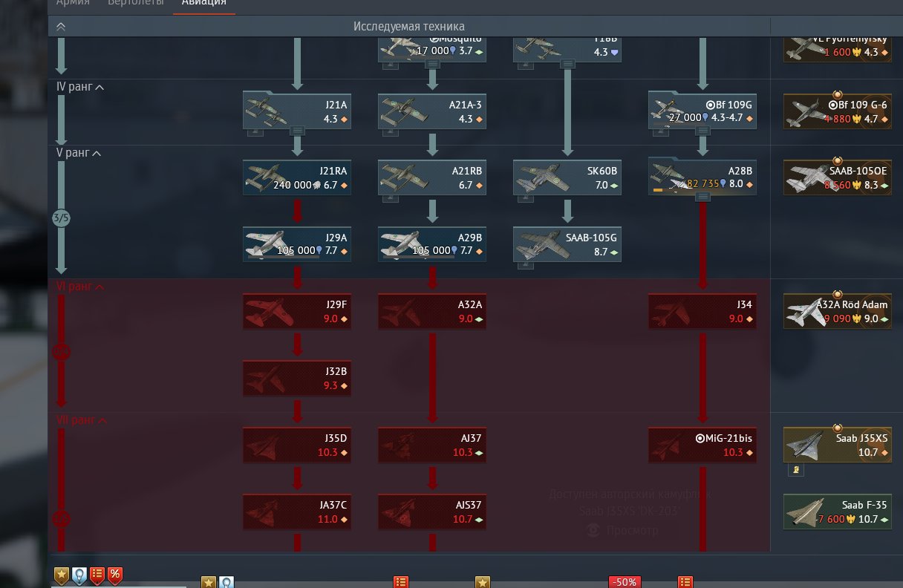Screen dimensions: 903x588
Task: Open the premium A32A Röd Adam card
Action: click(x=838, y=310)
